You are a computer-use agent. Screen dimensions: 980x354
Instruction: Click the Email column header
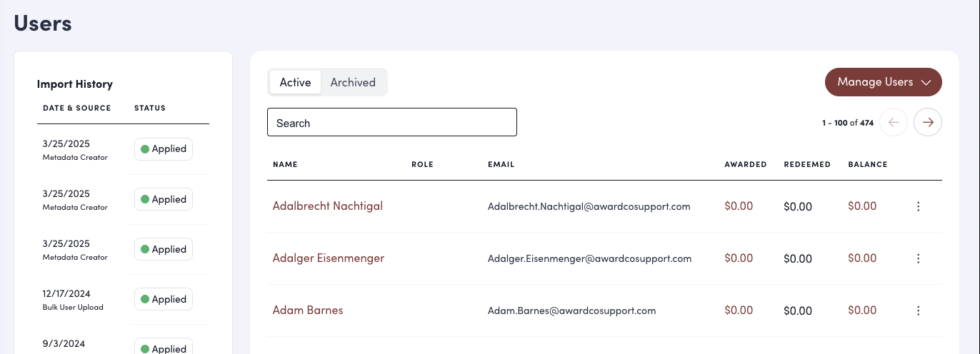click(x=501, y=164)
